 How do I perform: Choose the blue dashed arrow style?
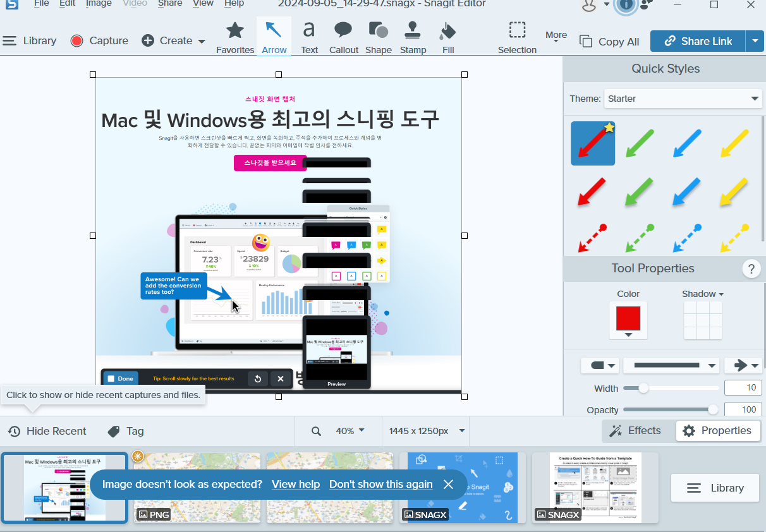pyautogui.click(x=687, y=238)
